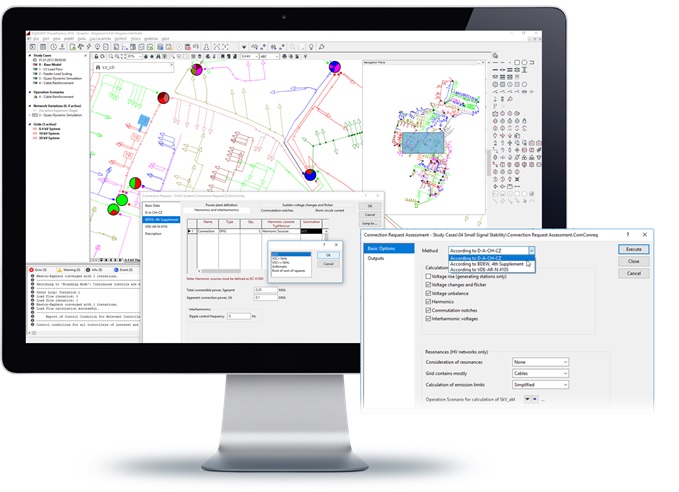Click the Warning triangle filter in output window

[x=60, y=270]
